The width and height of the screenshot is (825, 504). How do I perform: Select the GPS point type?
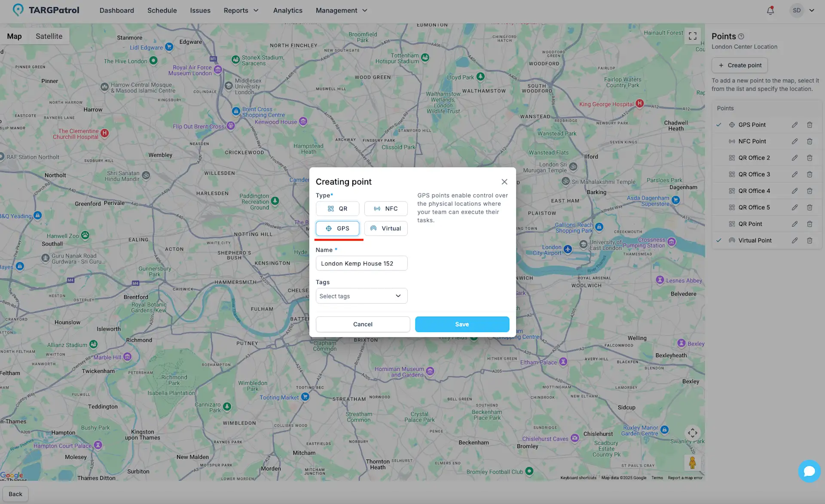337,228
